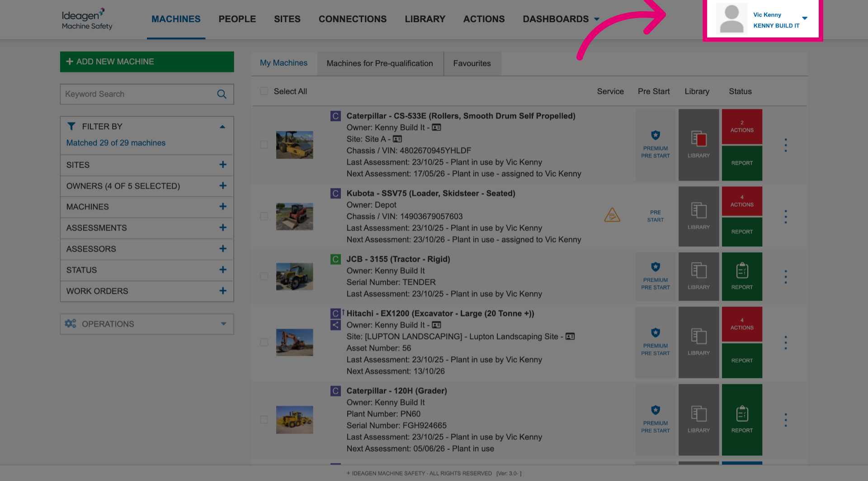This screenshot has width=868, height=481.
Task: Open Library for Caterpillar 120H grader
Action: pos(698,420)
